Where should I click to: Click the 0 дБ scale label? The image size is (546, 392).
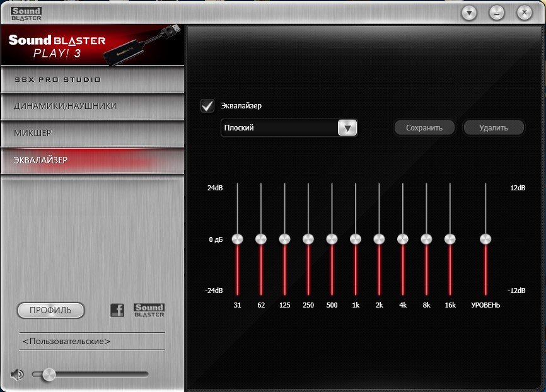pos(216,240)
